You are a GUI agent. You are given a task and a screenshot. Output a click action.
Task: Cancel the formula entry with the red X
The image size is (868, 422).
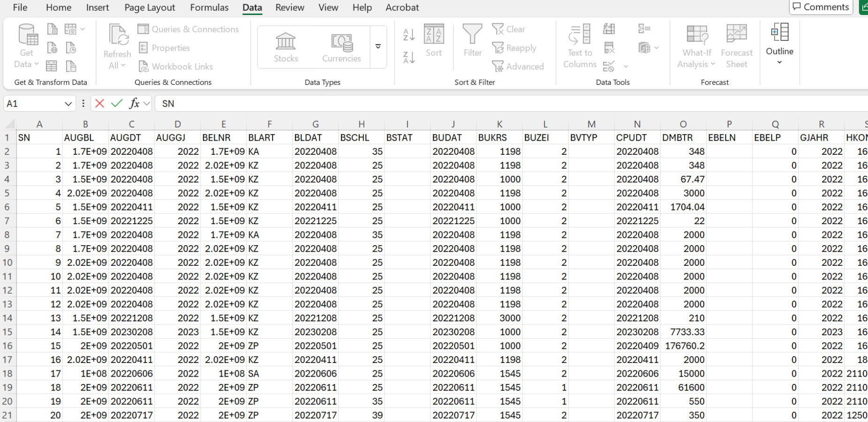point(99,103)
